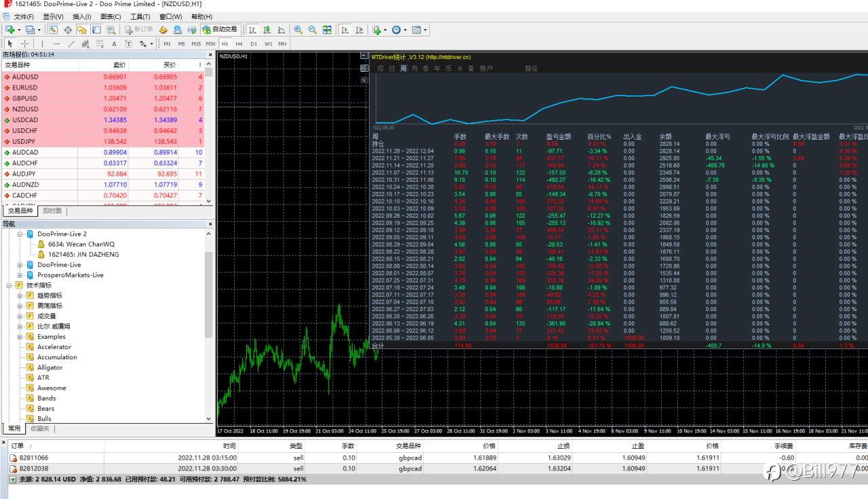Click the Zoom Out magnifier icon

(x=313, y=30)
